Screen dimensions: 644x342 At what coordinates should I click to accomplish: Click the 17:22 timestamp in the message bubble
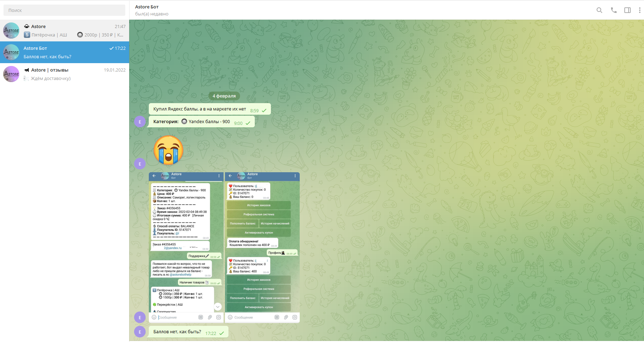click(211, 334)
